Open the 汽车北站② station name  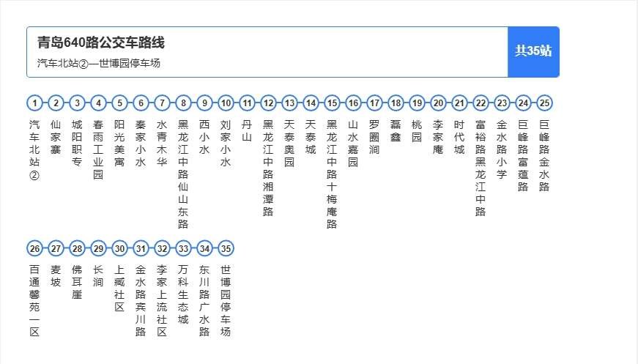pyautogui.click(x=34, y=149)
